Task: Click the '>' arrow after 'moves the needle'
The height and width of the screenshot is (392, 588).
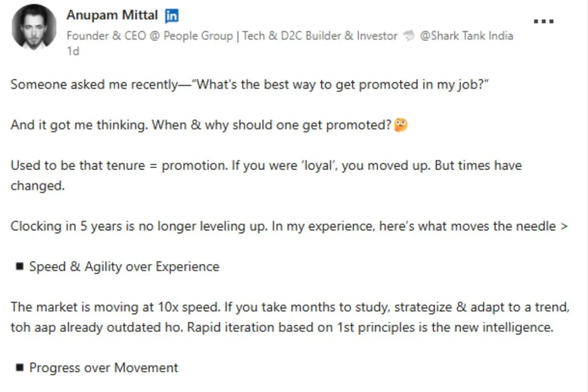Action: [564, 226]
